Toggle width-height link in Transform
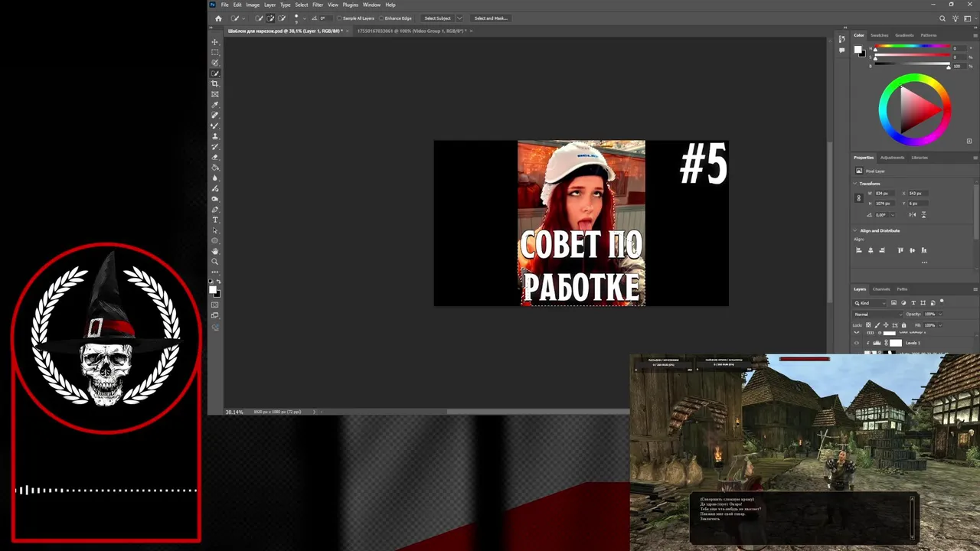980x551 pixels. tap(858, 198)
